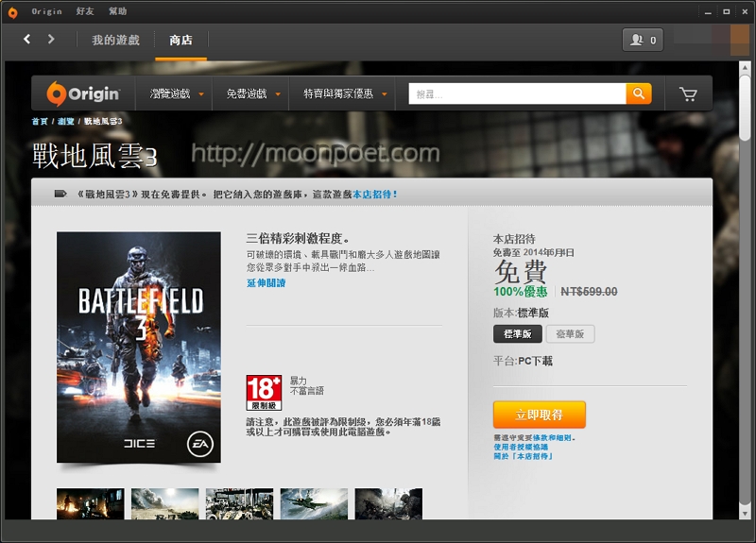Open the first screenshot thumbnail
The height and width of the screenshot is (543, 756).
click(x=91, y=503)
